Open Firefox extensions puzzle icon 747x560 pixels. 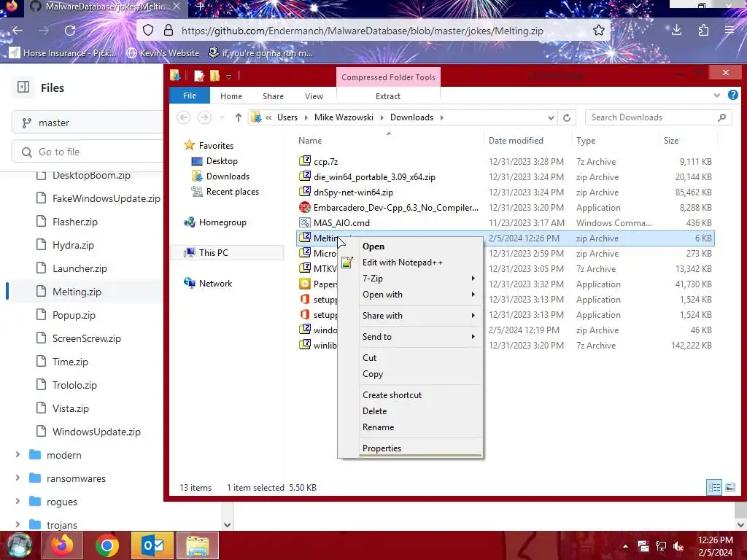point(703,31)
